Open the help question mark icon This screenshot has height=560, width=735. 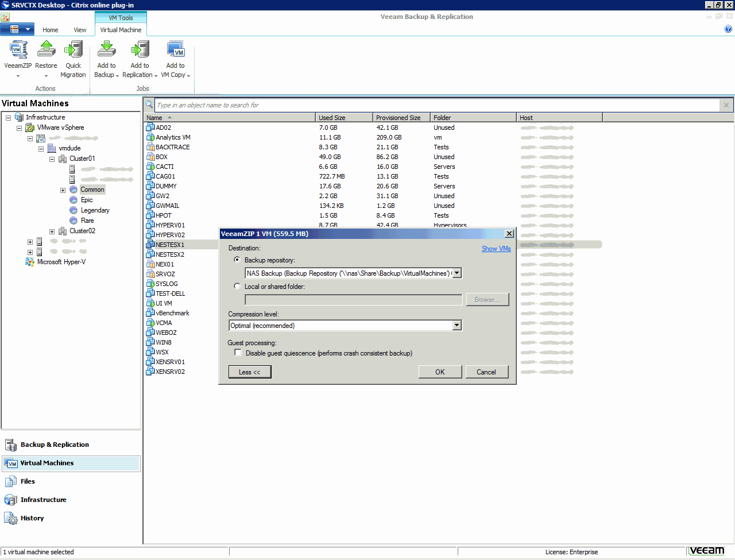tap(728, 29)
